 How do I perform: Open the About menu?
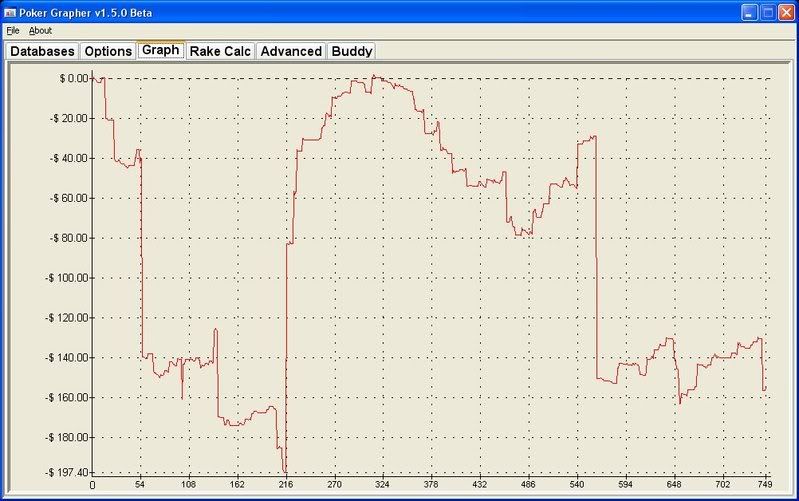point(40,31)
